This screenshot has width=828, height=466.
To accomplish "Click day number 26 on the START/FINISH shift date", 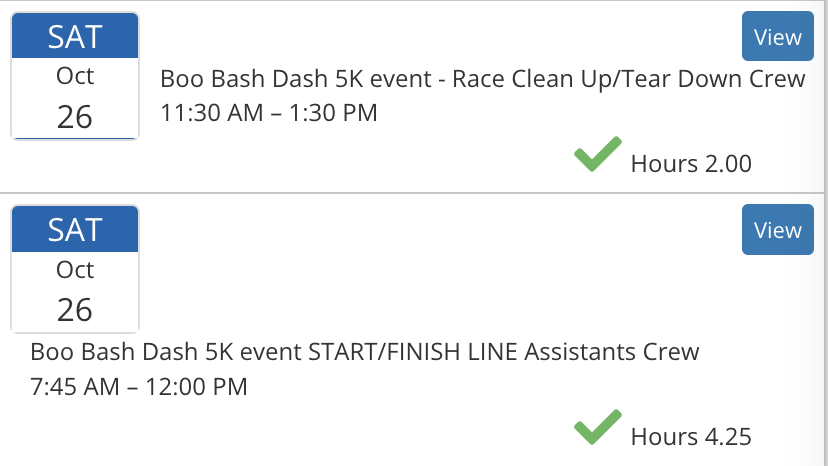I will (75, 310).
